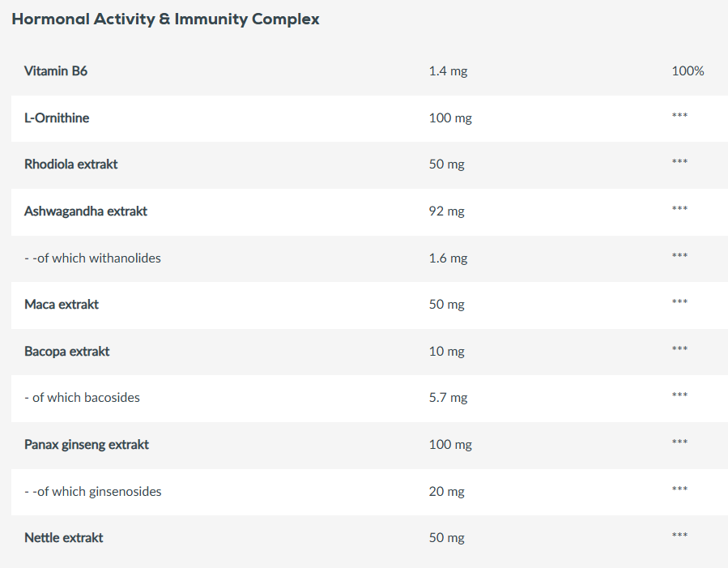
Task: Click the 1.6 mg withanolides amount
Action: tap(448, 258)
